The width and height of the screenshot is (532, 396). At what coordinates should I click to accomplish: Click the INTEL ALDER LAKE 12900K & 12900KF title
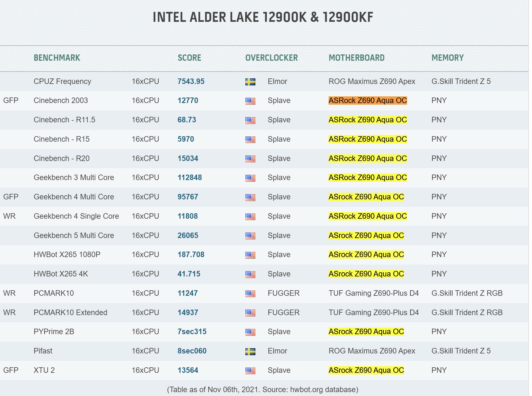263,17
